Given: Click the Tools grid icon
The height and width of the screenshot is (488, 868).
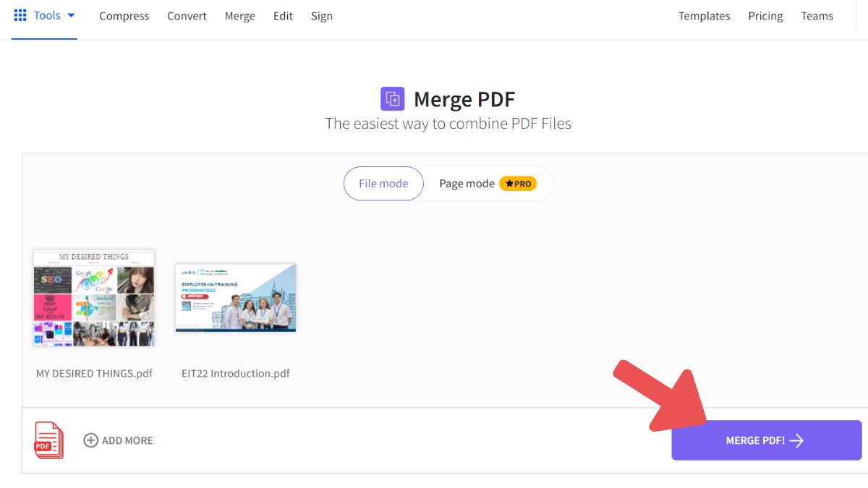Looking at the screenshot, I should (20, 14).
